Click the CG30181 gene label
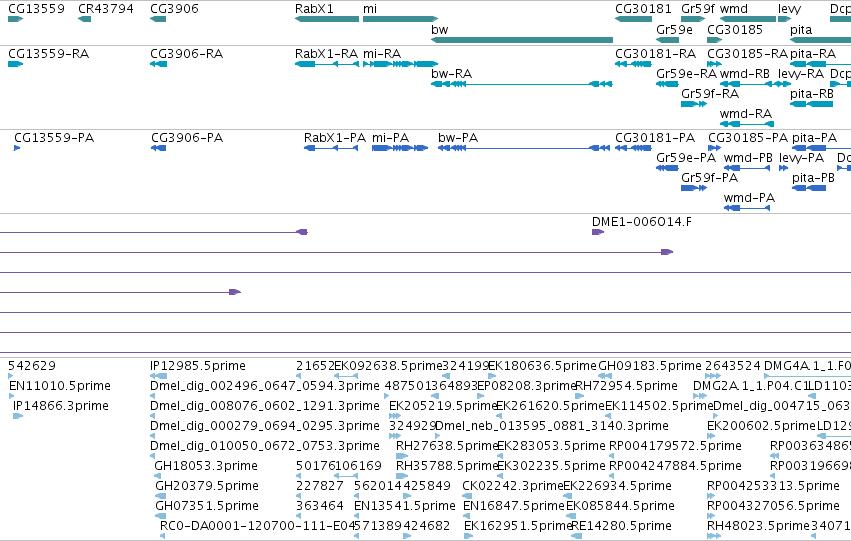Viewport: 851px width, 541px height. click(643, 9)
